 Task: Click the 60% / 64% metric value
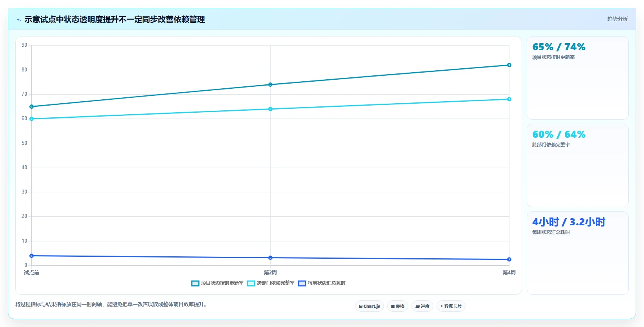[559, 135]
